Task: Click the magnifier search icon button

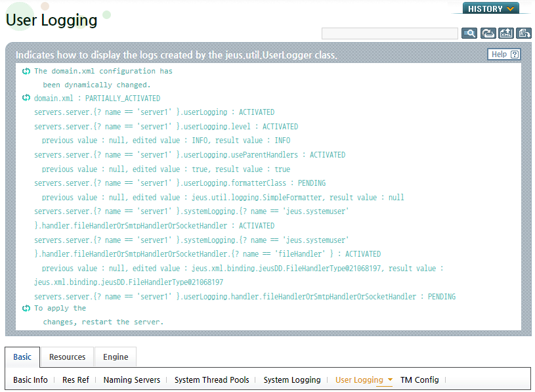Action: pos(469,33)
